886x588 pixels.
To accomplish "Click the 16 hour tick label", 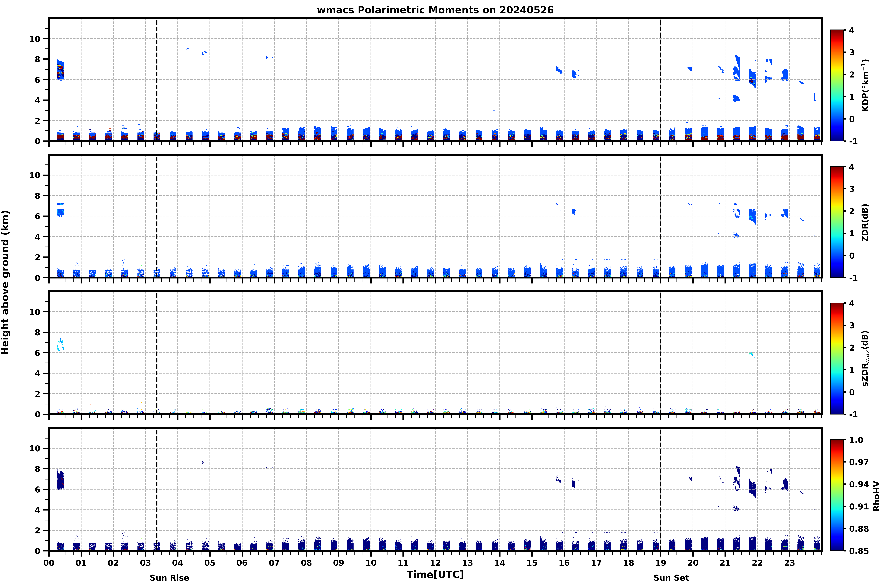I will [x=564, y=563].
